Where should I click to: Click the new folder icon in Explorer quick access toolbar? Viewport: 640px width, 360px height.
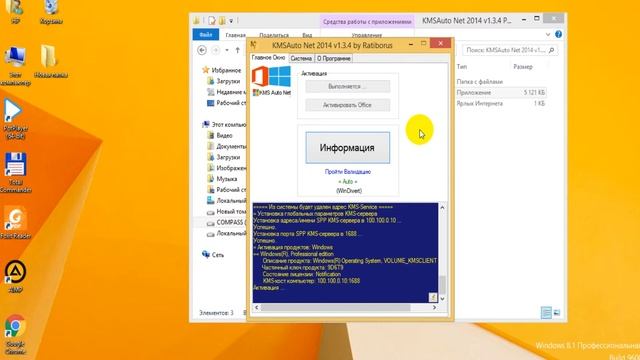pyautogui.click(x=222, y=20)
